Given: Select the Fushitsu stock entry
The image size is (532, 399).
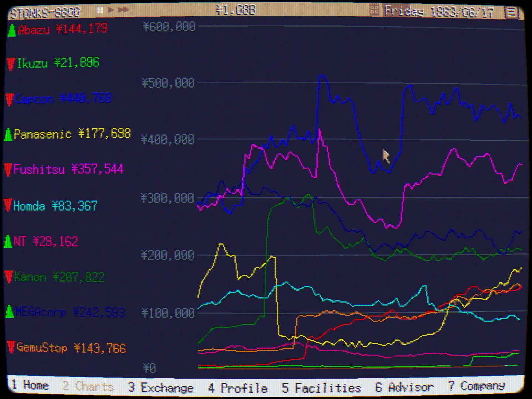Looking at the screenshot, I should pyautogui.click(x=64, y=169).
